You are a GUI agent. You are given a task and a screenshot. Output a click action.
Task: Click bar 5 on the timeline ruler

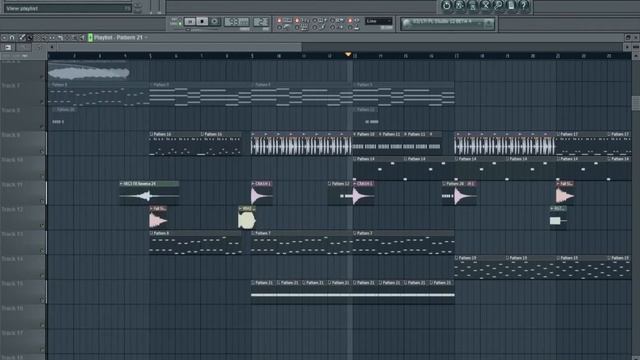click(x=151, y=56)
